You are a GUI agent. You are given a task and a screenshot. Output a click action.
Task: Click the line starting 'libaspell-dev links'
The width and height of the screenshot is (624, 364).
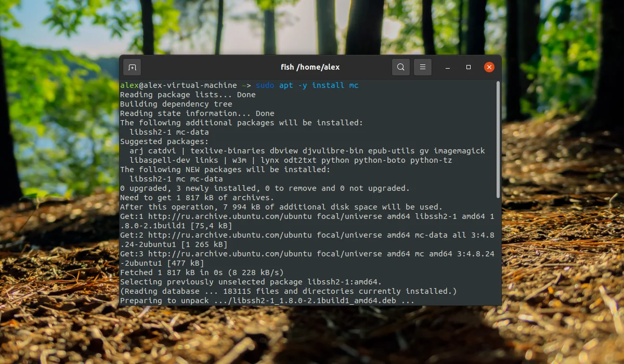point(291,160)
